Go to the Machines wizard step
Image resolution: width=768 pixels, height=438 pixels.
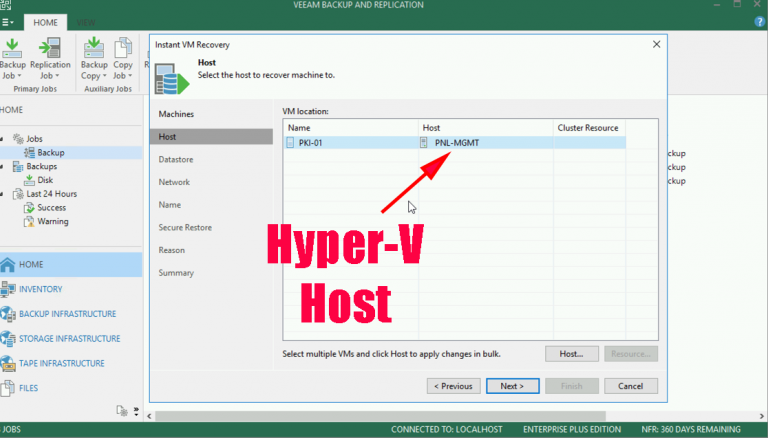(x=176, y=114)
